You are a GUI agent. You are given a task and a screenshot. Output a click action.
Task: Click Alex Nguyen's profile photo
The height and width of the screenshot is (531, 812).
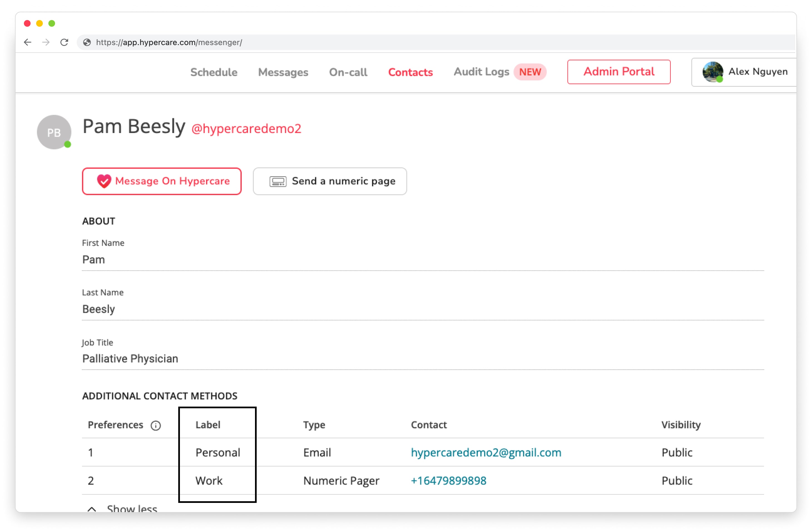(x=712, y=72)
